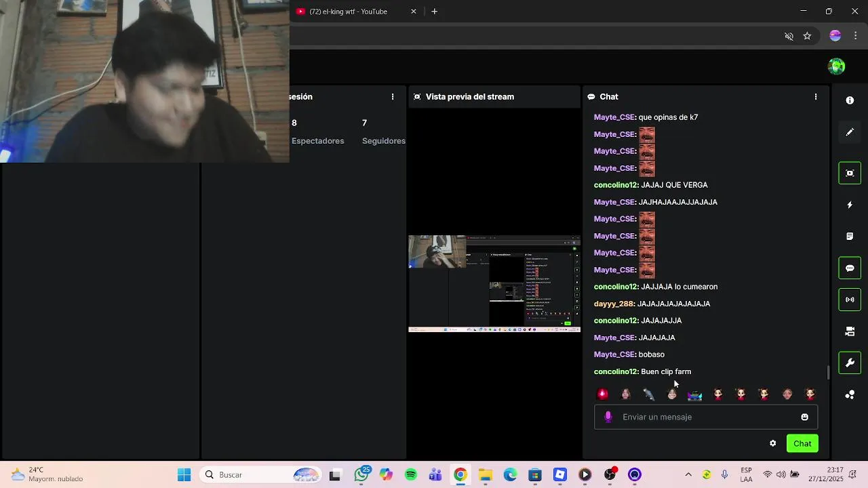Open Microsoft Store from the taskbar

tap(535, 475)
